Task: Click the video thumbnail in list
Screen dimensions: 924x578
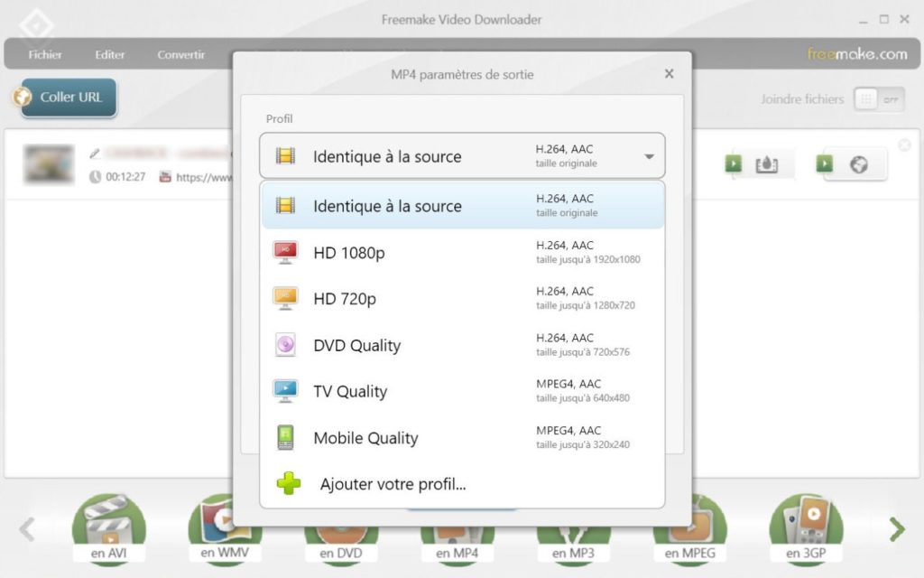Action: [49, 164]
